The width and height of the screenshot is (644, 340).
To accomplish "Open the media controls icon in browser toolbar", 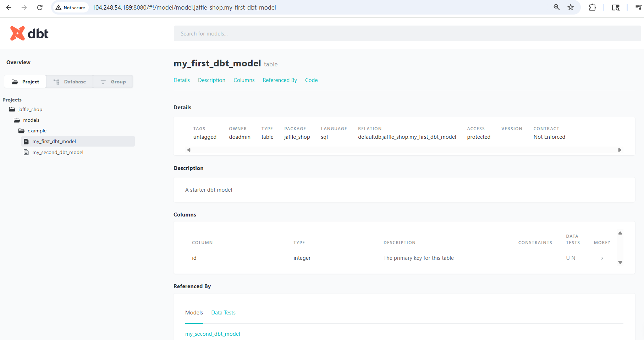I will 638,7.
